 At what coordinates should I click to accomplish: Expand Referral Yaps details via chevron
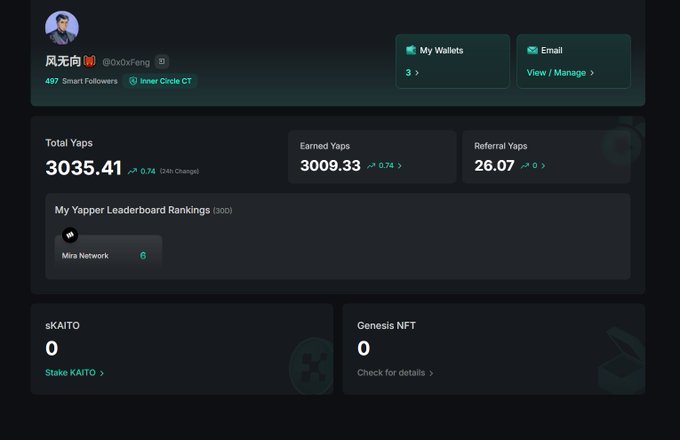544,166
